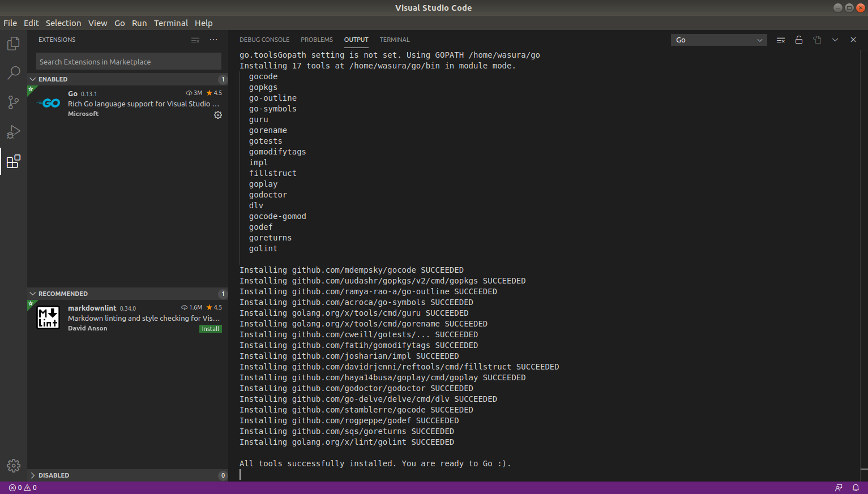Screen dimensions: 868x494
Task: Open the output log file
Action: click(817, 40)
